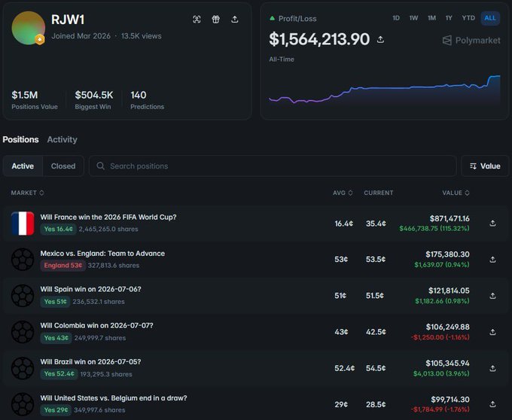The image size is (512, 420).
Task: Share the Colombia win position
Action: (492, 332)
